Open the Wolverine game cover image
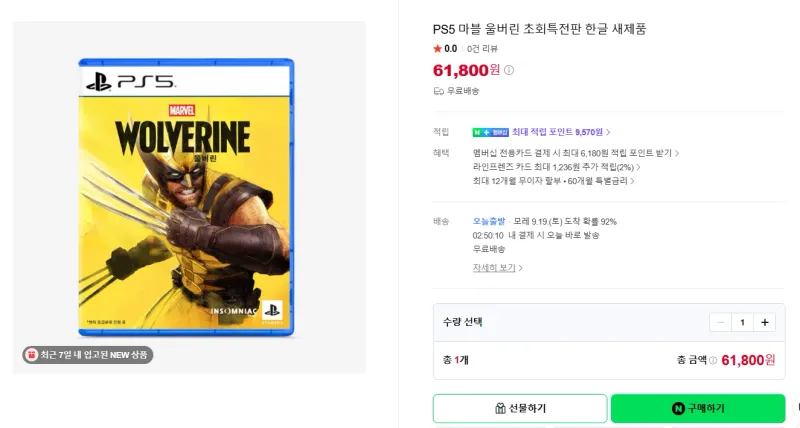800x428 pixels. pyautogui.click(x=186, y=197)
